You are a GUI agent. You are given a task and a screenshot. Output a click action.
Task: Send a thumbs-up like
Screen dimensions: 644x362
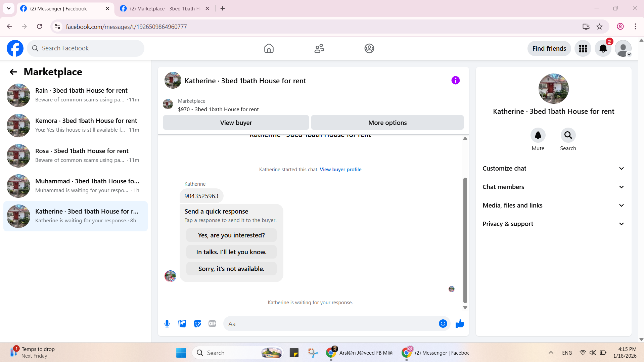pyautogui.click(x=460, y=324)
